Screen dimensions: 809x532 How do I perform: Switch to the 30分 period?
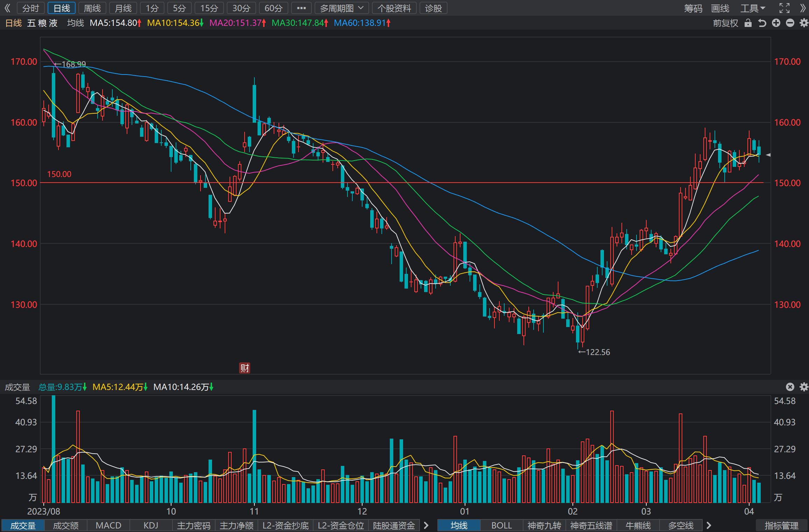(241, 8)
